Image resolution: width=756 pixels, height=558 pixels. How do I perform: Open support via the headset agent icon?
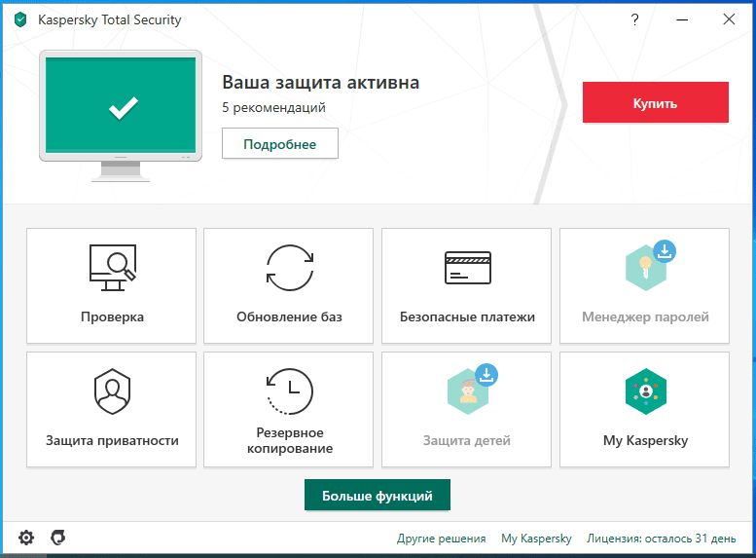(x=57, y=538)
